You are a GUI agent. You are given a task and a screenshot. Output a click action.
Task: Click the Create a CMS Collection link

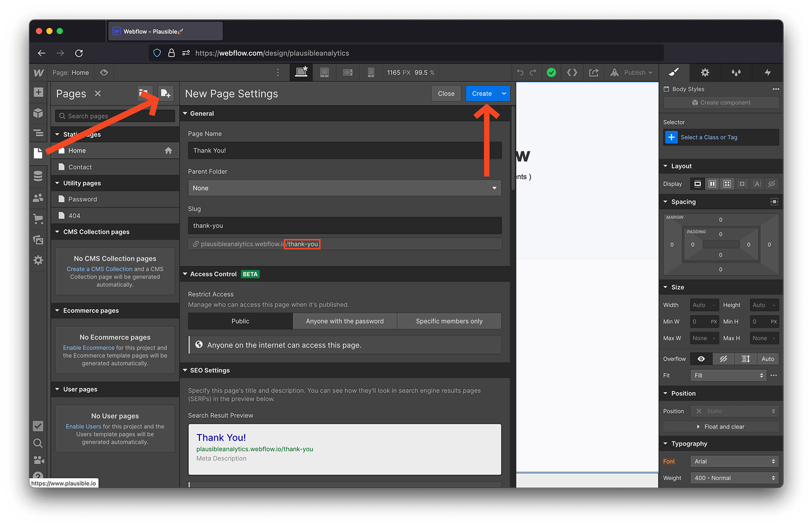click(x=99, y=269)
